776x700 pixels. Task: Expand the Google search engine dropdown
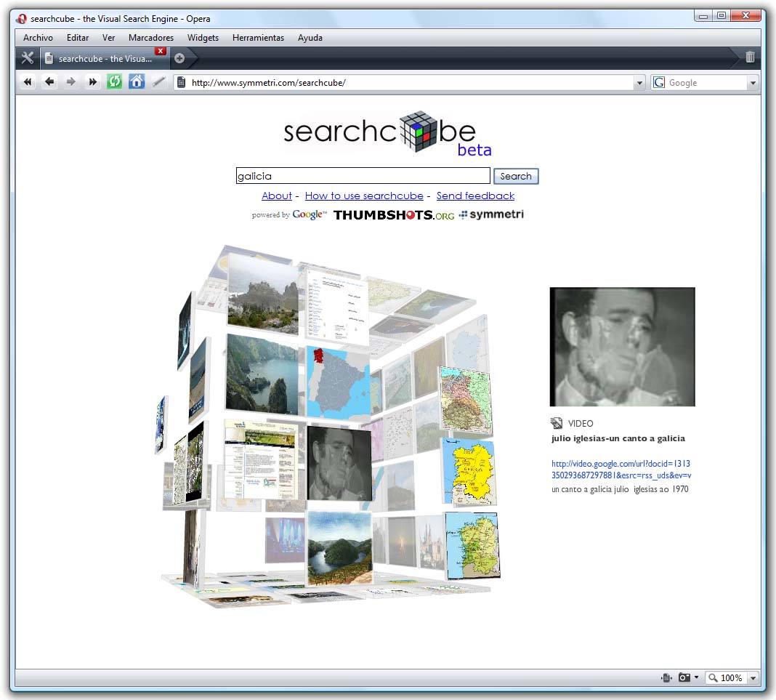pyautogui.click(x=753, y=83)
